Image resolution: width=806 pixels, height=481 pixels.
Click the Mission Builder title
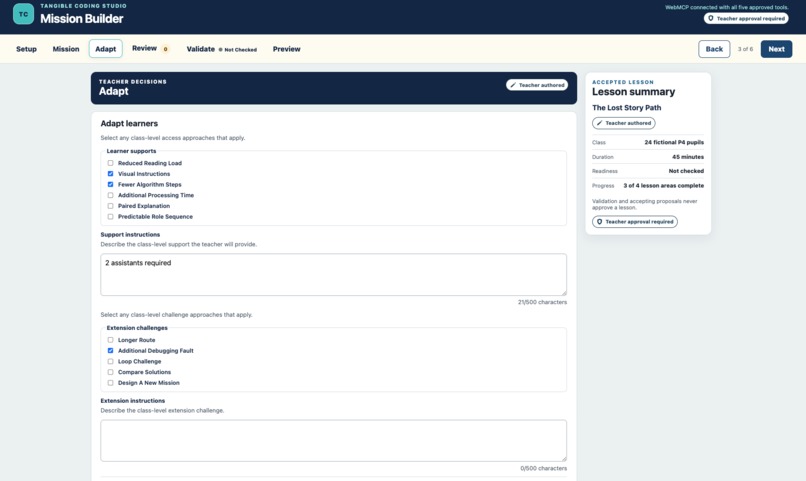tap(82, 19)
